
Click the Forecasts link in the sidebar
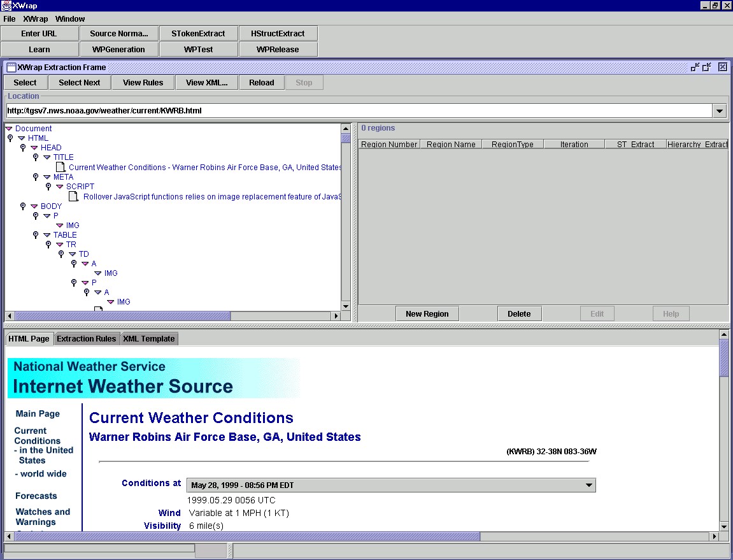36,496
